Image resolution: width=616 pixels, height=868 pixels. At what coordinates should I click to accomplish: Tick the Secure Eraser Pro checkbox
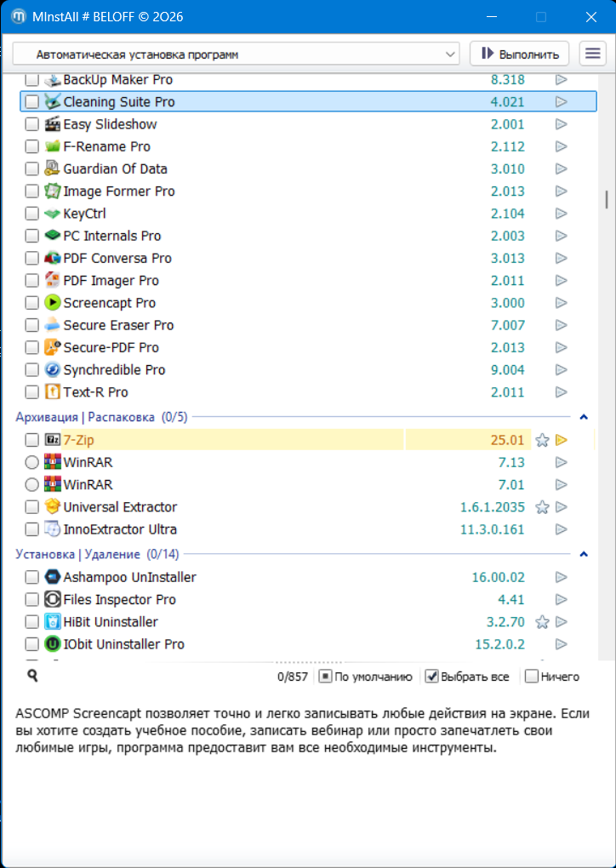coord(32,325)
